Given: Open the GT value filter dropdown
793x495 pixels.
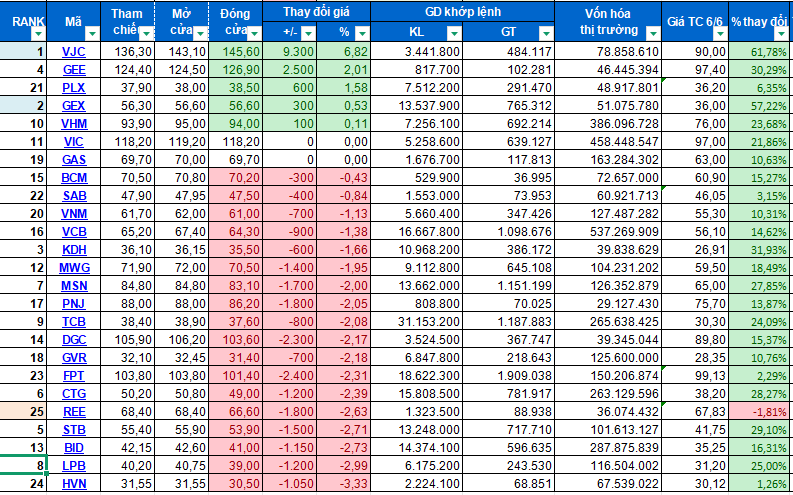Looking at the screenshot, I should pyautogui.click(x=546, y=33).
